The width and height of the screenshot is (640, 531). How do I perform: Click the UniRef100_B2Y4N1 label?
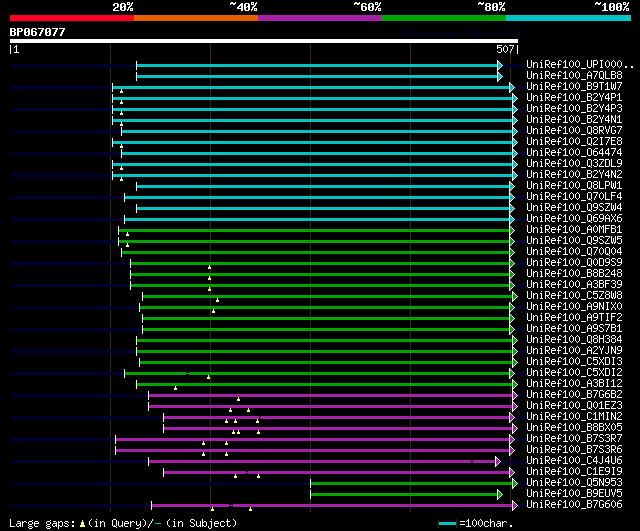(574, 120)
